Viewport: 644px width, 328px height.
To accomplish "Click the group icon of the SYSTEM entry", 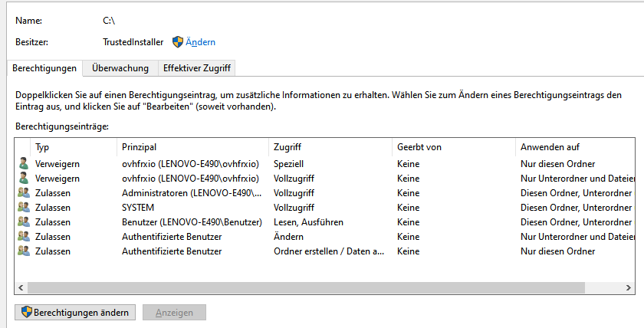I will pyautogui.click(x=24, y=208).
